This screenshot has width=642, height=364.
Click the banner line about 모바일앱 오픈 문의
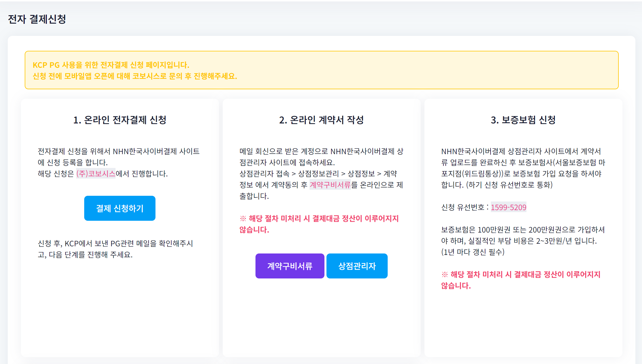click(x=135, y=76)
